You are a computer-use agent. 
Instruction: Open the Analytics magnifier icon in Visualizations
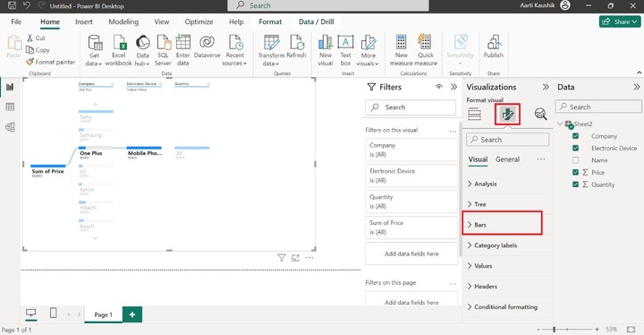click(x=541, y=114)
